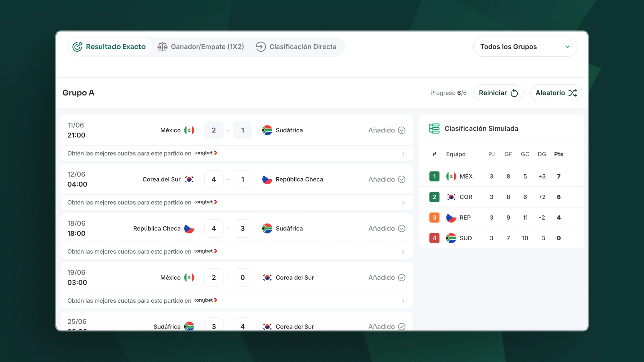Click the Clasificación Simulada table icon
This screenshot has height=362, width=644.
pos(434,128)
